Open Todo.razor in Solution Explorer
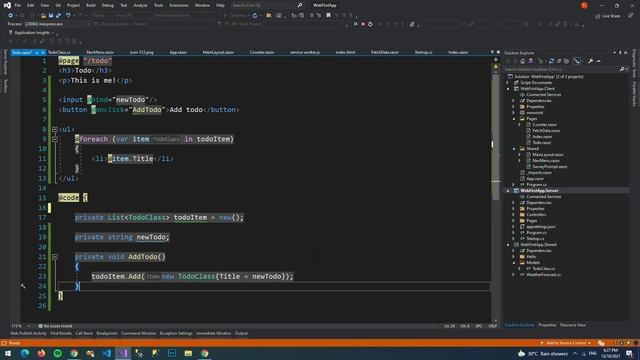640x360 pixels. point(542,142)
